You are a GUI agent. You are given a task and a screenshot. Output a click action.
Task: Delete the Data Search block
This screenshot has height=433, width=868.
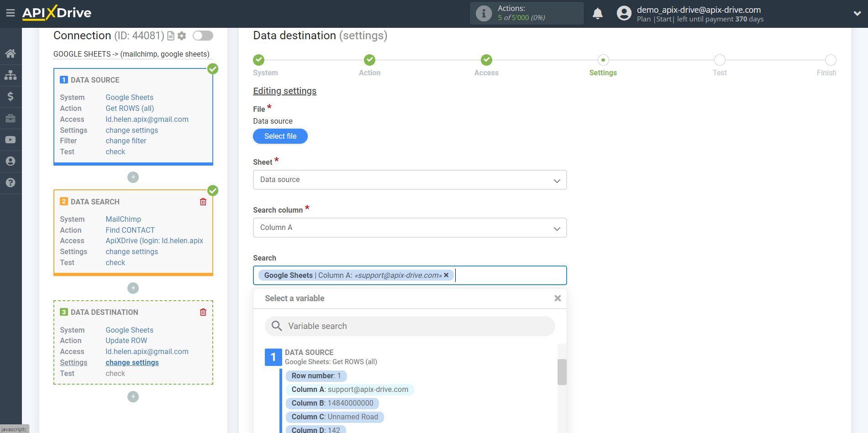tap(203, 202)
